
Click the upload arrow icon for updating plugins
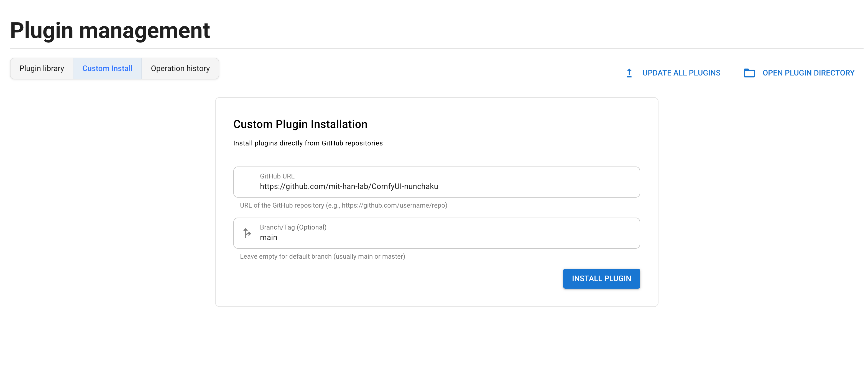[x=629, y=73]
